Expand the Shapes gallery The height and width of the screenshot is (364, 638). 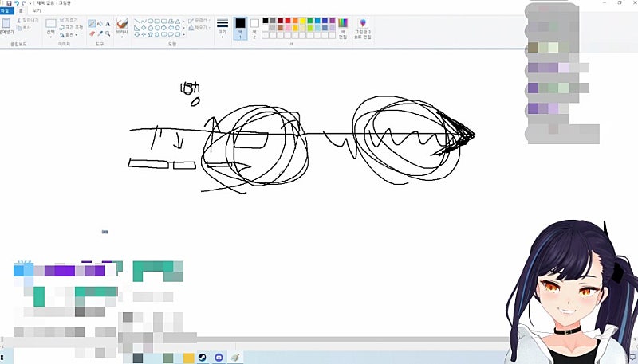point(184,34)
